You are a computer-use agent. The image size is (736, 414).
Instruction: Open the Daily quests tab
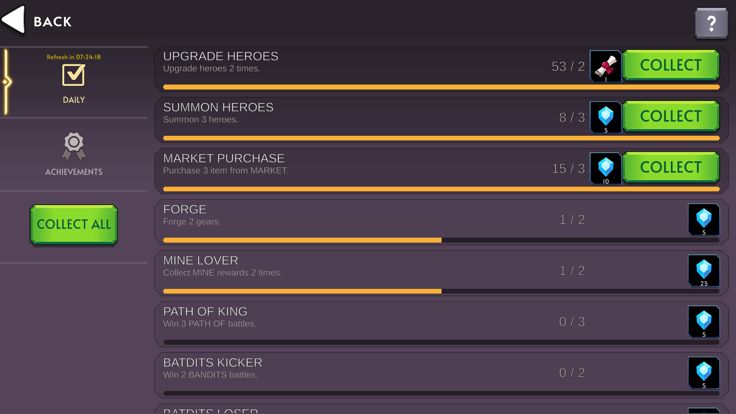[x=73, y=82]
